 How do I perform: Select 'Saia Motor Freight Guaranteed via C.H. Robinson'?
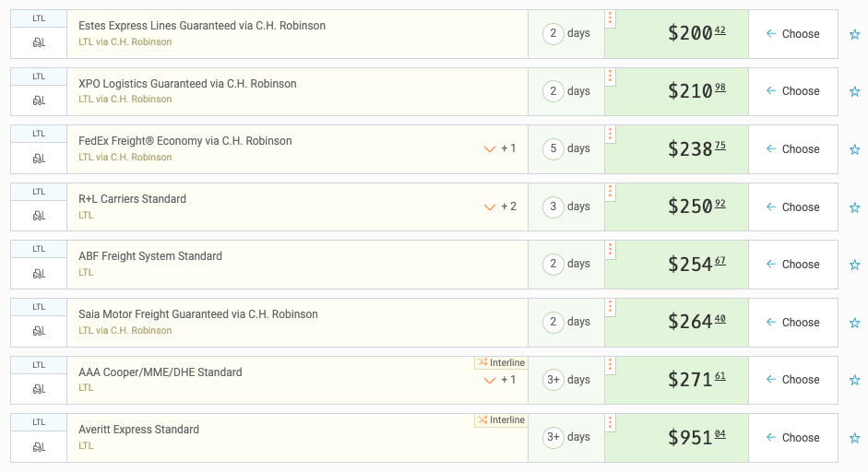(x=198, y=314)
